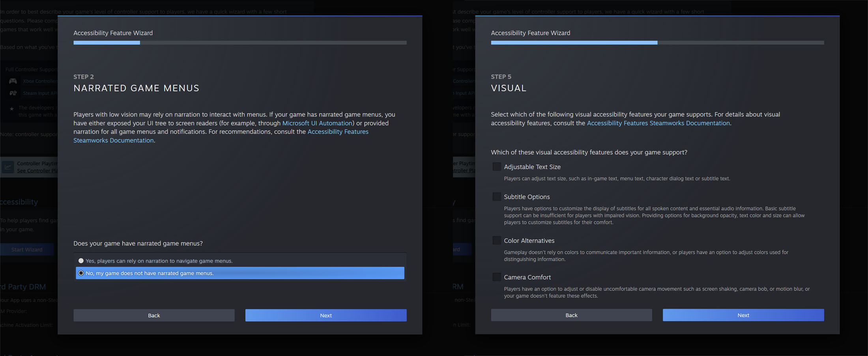
Task: Tick the Subtitle Options checkbox
Action: pyautogui.click(x=497, y=197)
